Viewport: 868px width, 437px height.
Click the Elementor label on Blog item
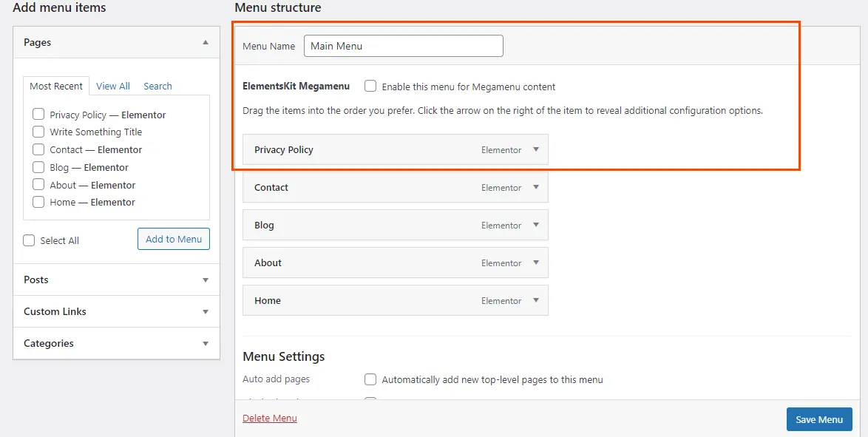(x=501, y=226)
